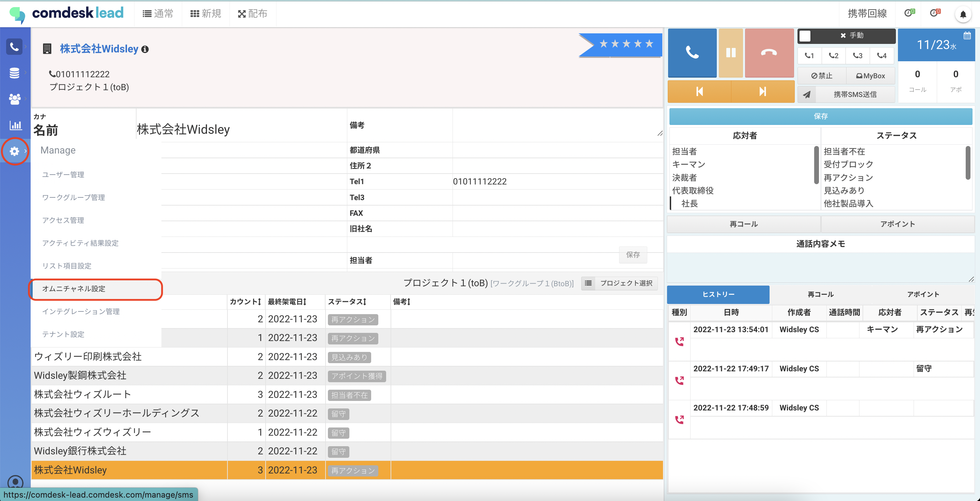Open アクティビティ結果設定 menu item
Screen dimensions: 980x501
click(x=80, y=243)
